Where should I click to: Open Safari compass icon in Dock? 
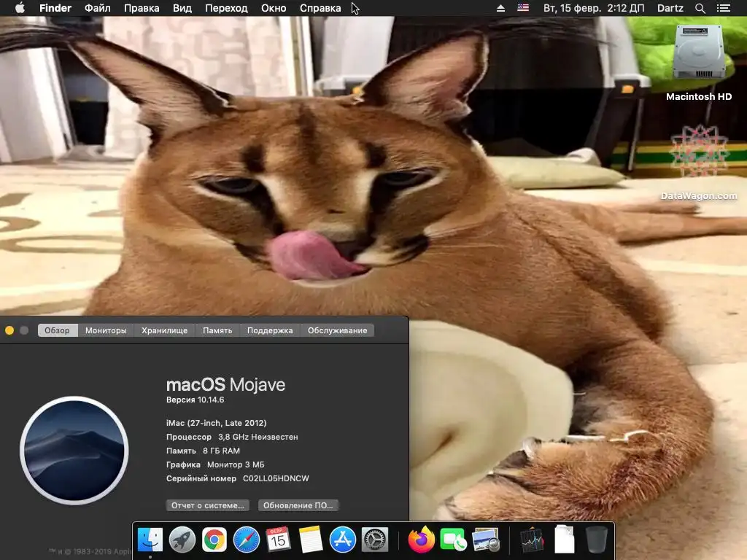click(x=247, y=540)
